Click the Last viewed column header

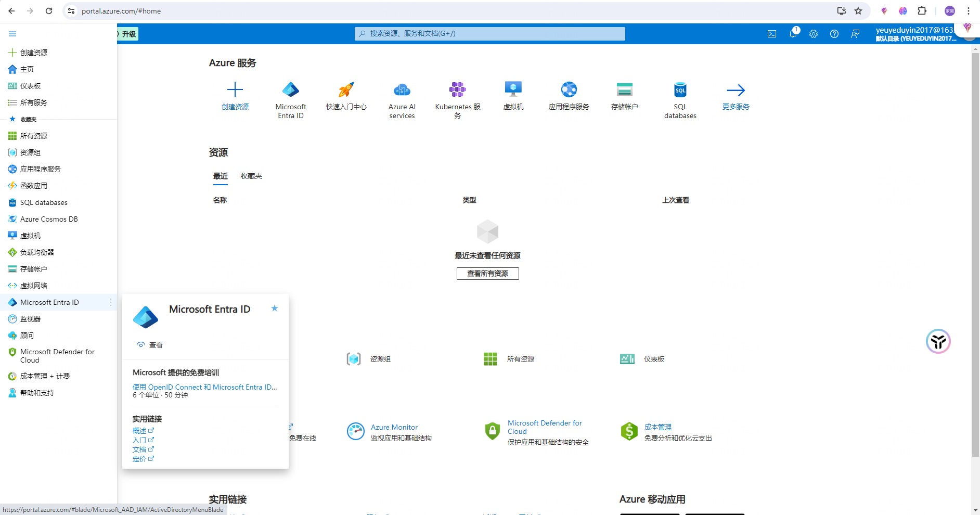pos(676,200)
